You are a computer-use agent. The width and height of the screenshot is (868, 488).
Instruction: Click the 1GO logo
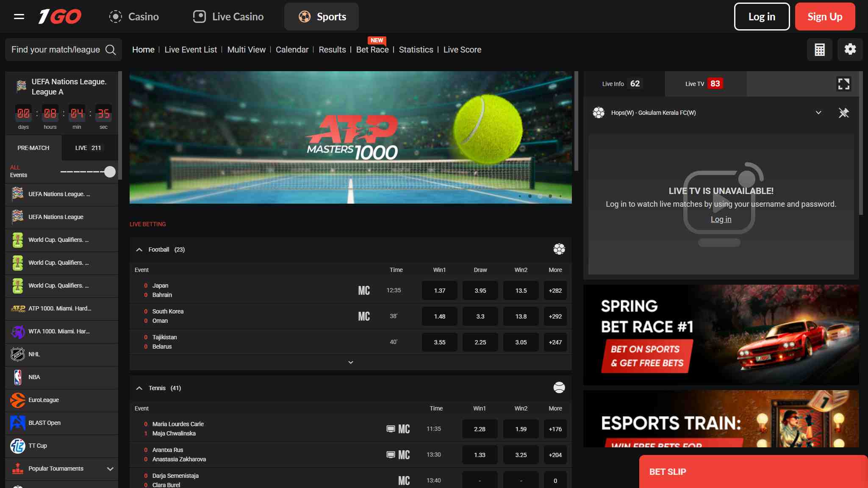[x=60, y=17]
